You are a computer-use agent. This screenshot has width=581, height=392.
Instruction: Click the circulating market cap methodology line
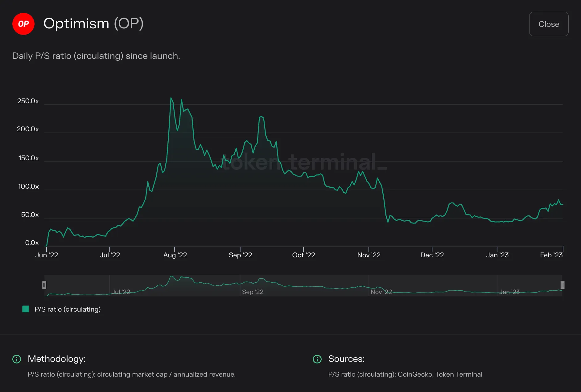(x=132, y=374)
